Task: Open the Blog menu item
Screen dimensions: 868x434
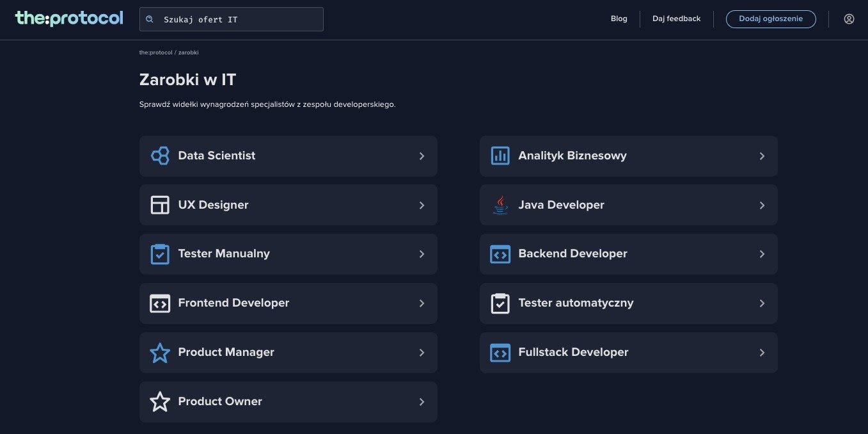Action: pyautogui.click(x=619, y=19)
